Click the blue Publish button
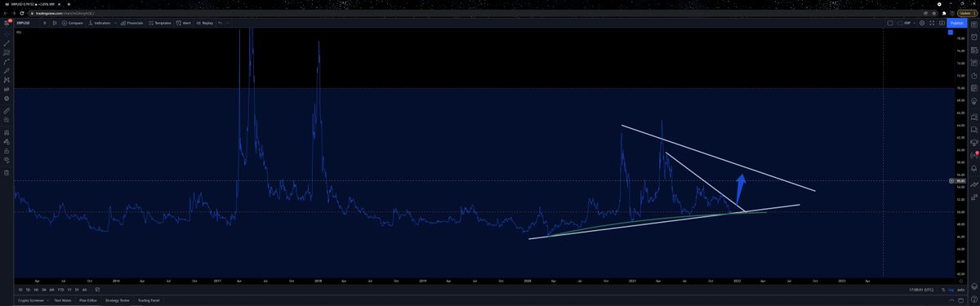This screenshot has width=980, height=306. 956,23
